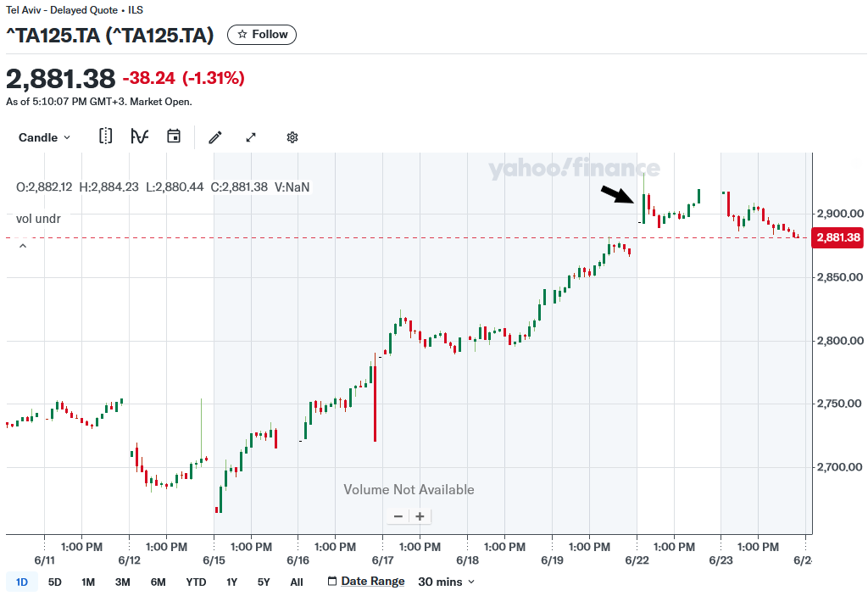Select the drawing pencil tool
The image size is (868, 596).
214,136
